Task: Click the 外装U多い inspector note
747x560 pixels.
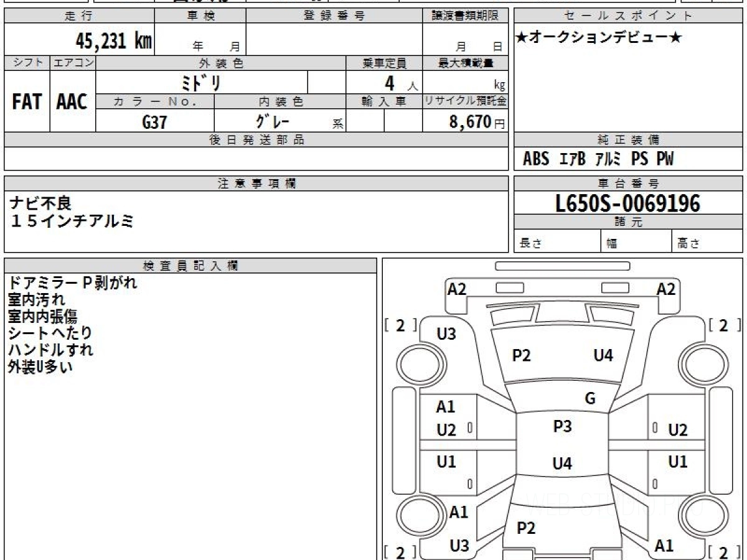Action: (x=40, y=366)
